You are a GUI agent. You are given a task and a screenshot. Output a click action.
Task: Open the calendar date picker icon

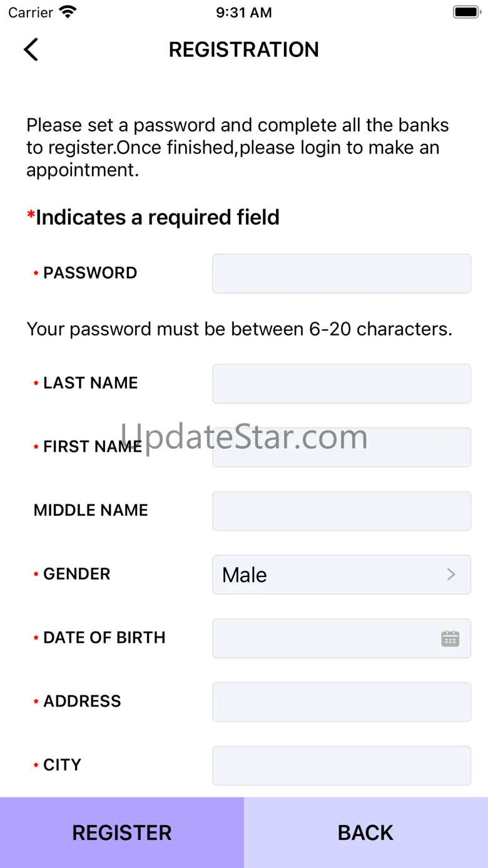pos(450,638)
